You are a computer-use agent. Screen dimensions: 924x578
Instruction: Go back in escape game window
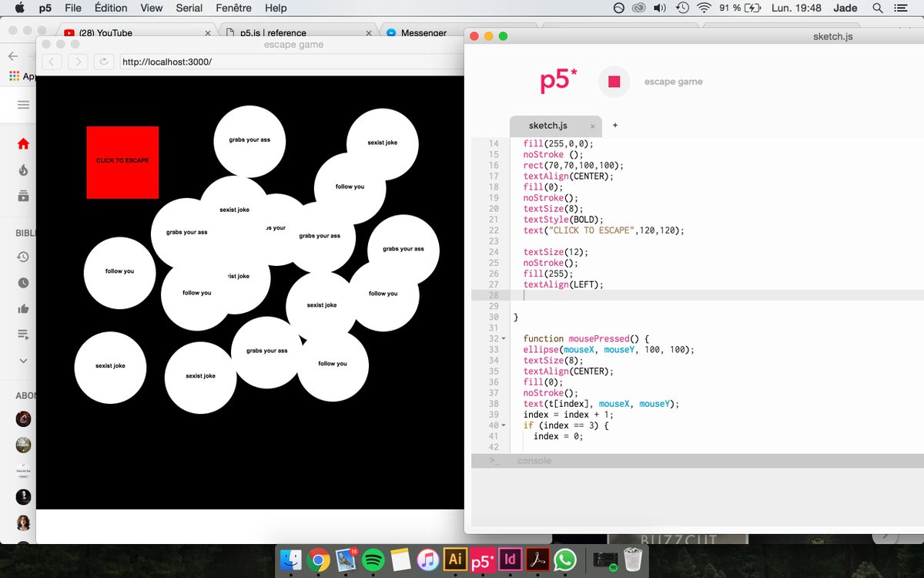[x=52, y=62]
